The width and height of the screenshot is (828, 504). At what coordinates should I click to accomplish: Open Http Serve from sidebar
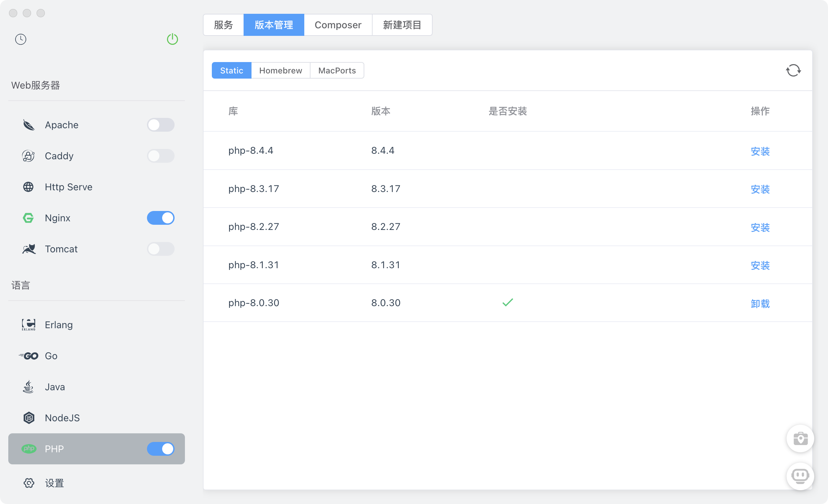point(68,187)
